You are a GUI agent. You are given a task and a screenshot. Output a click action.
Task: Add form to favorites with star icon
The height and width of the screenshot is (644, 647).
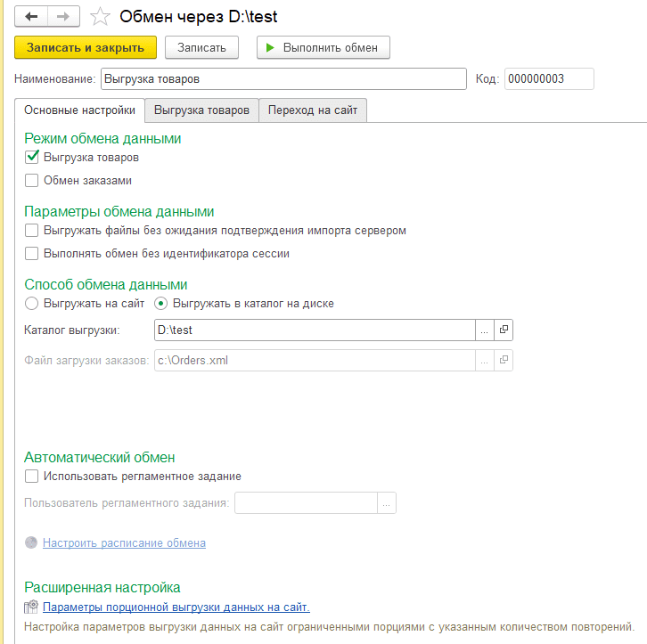click(x=100, y=17)
